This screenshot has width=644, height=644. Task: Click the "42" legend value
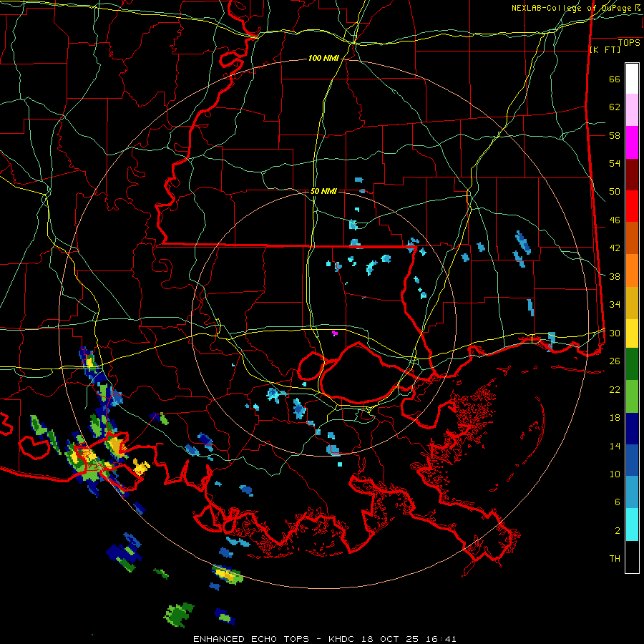pyautogui.click(x=615, y=248)
